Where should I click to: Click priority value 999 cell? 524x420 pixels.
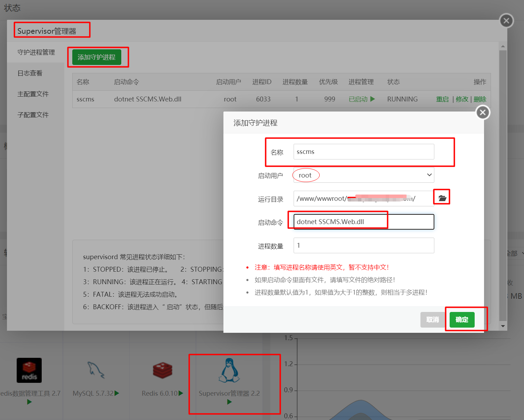click(329, 99)
